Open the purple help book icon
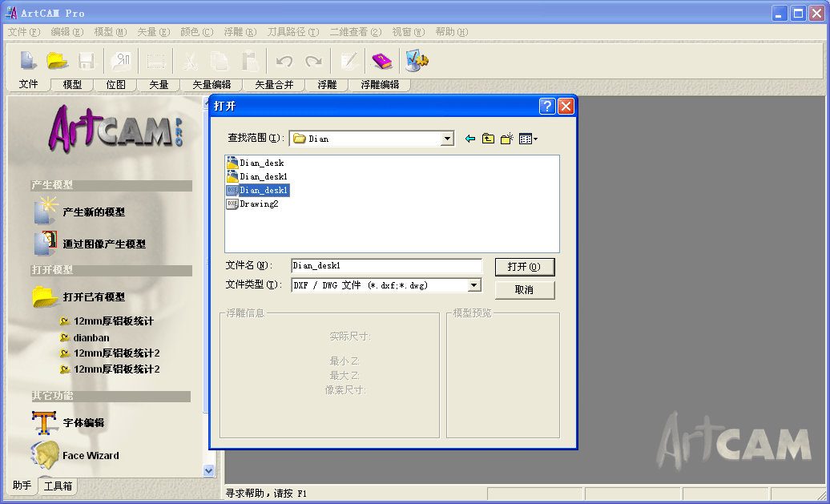 tap(381, 61)
